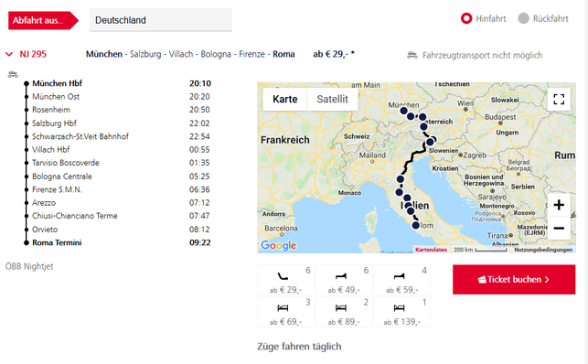Open Nutzungsbedingungen link on map
The width and height of the screenshot is (588, 364).
pos(543,250)
